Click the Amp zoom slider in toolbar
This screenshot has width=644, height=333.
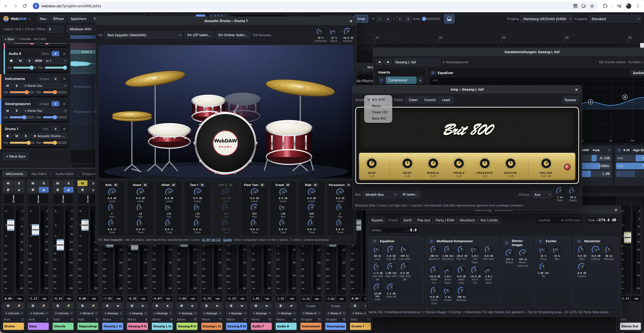pos(431,19)
